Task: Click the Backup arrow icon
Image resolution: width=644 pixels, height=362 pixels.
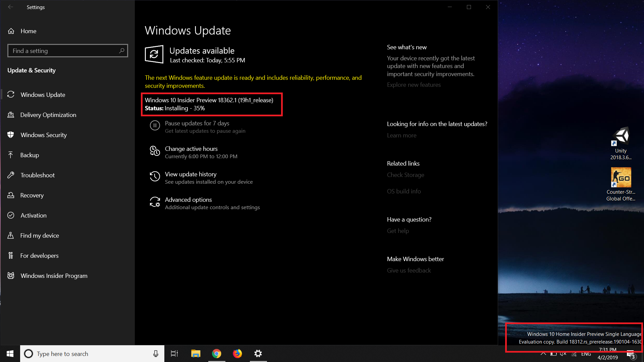Action: [11, 155]
